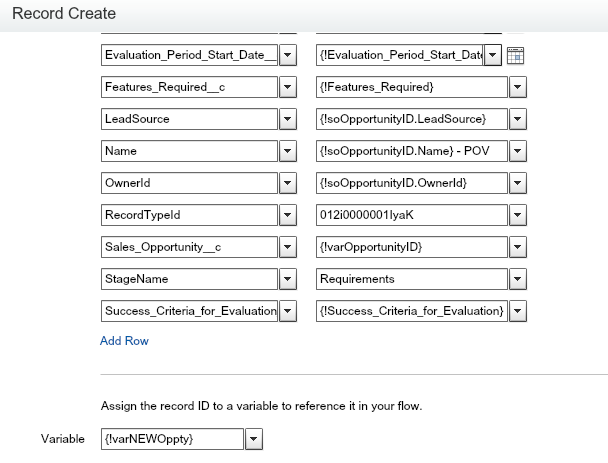Open Sales_Opportunity__c field dropdown
Viewport: 608px width, 463px height.
pos(287,247)
